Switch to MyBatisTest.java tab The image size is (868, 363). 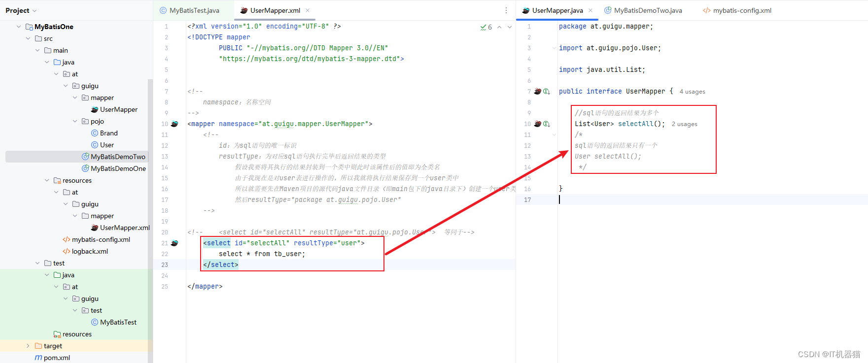pos(189,10)
